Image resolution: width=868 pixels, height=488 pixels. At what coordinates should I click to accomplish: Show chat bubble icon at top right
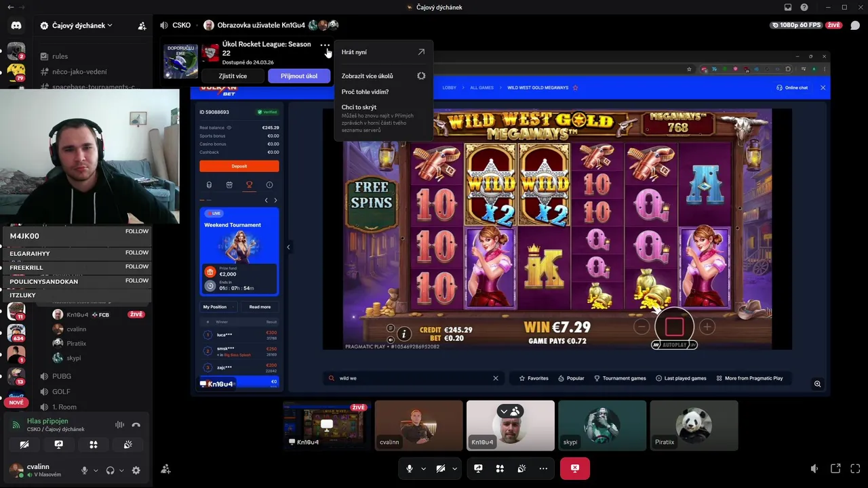tap(855, 25)
